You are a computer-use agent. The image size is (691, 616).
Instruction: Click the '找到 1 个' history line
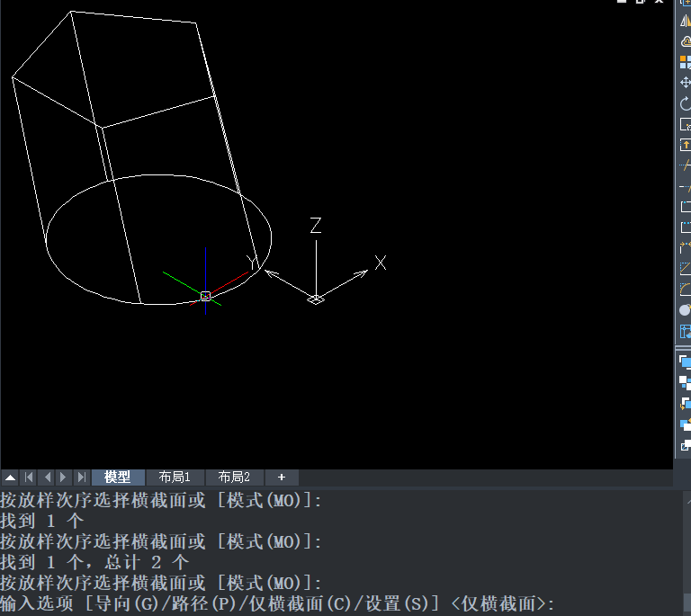(42, 522)
